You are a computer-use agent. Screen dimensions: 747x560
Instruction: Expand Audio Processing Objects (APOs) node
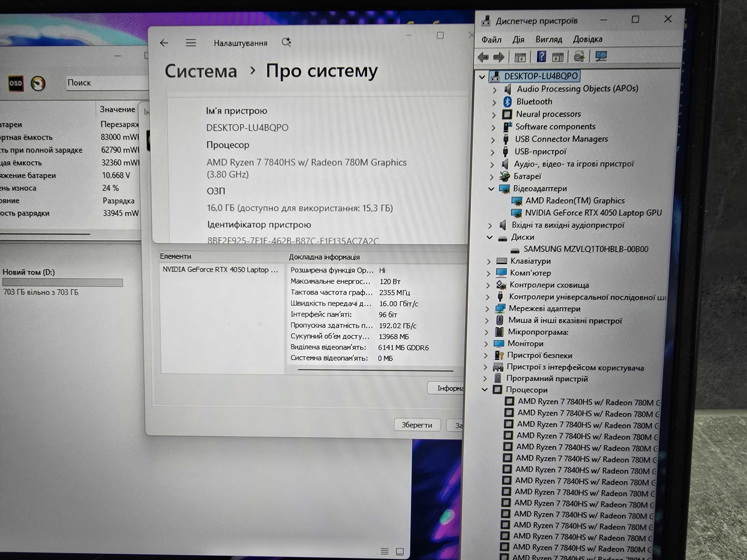click(x=494, y=90)
